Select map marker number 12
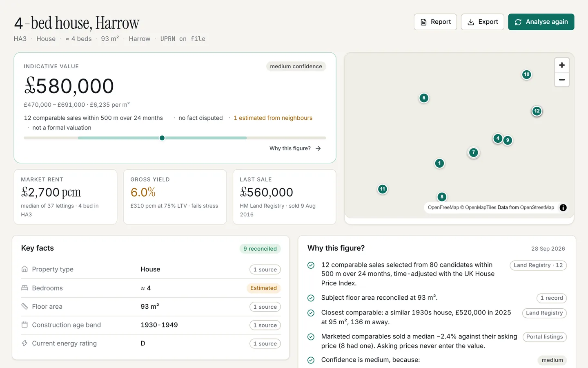The height and width of the screenshot is (368, 588). pos(537,111)
